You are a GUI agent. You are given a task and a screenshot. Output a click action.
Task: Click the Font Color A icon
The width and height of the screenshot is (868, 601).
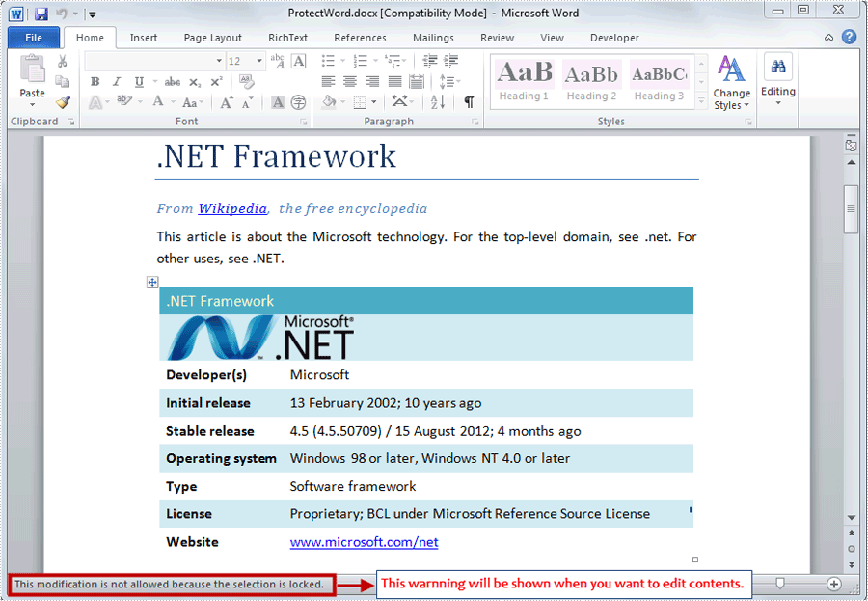158,101
